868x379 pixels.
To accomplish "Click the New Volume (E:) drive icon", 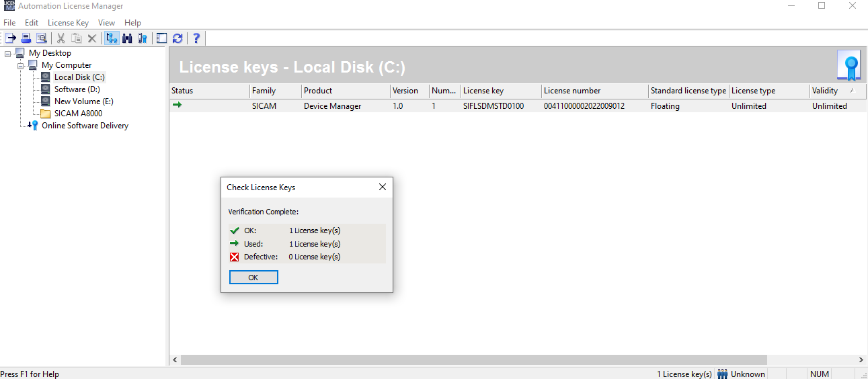I will coord(46,101).
